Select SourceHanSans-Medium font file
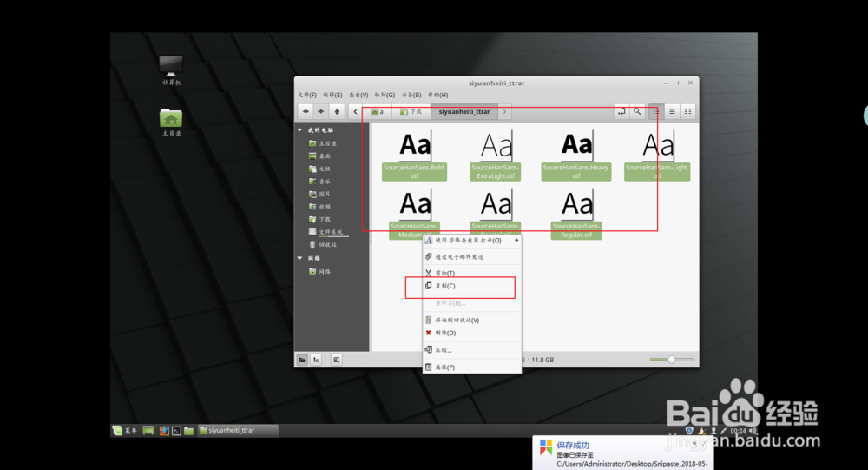868x470 pixels. click(x=414, y=214)
